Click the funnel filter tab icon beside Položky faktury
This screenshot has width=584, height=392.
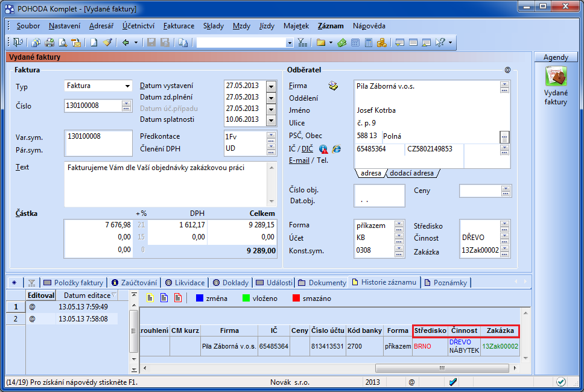[31, 283]
